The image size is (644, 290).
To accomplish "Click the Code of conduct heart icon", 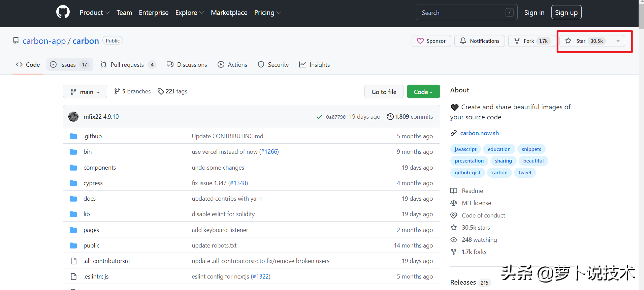I will (x=454, y=215).
